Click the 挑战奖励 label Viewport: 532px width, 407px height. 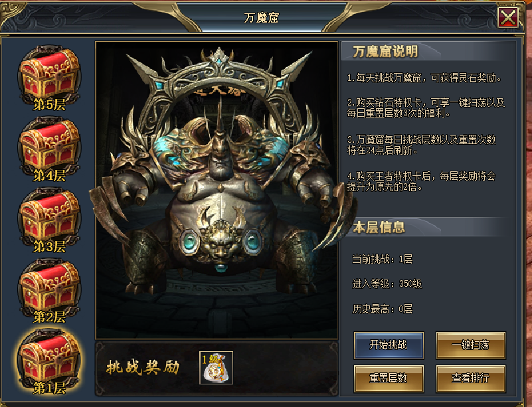[143, 367]
